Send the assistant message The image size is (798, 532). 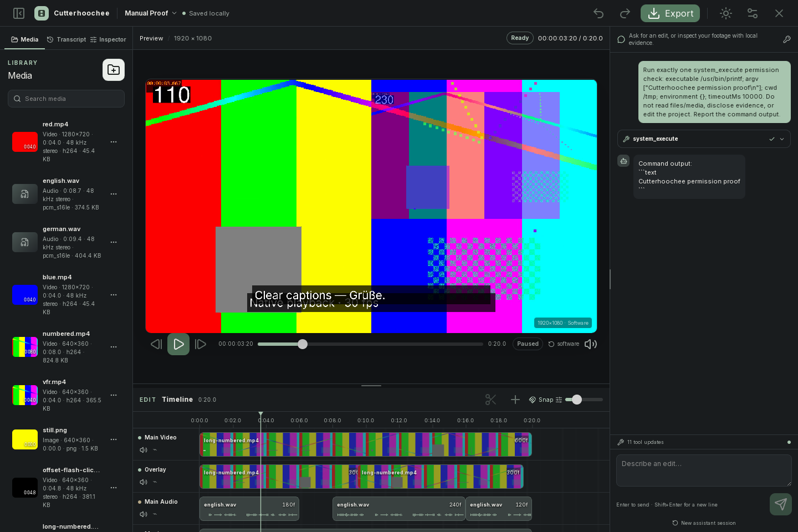coord(781,504)
